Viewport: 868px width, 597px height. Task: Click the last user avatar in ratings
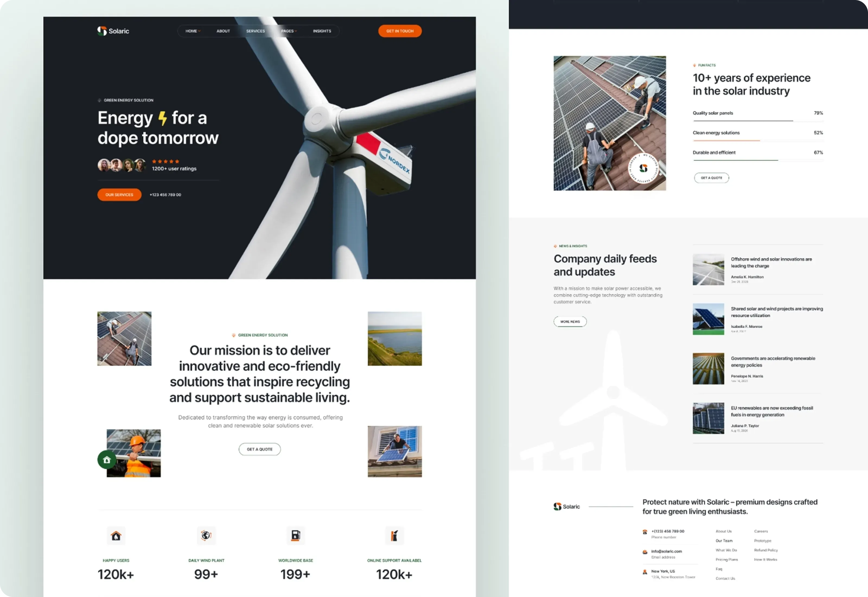(x=140, y=165)
